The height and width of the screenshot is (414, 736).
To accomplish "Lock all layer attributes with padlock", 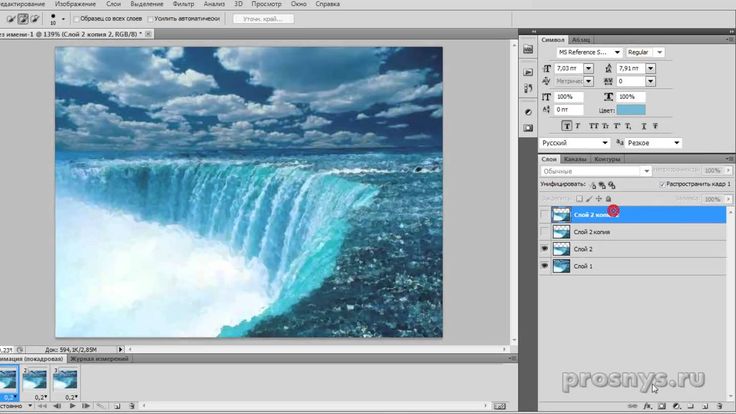I will click(x=608, y=199).
